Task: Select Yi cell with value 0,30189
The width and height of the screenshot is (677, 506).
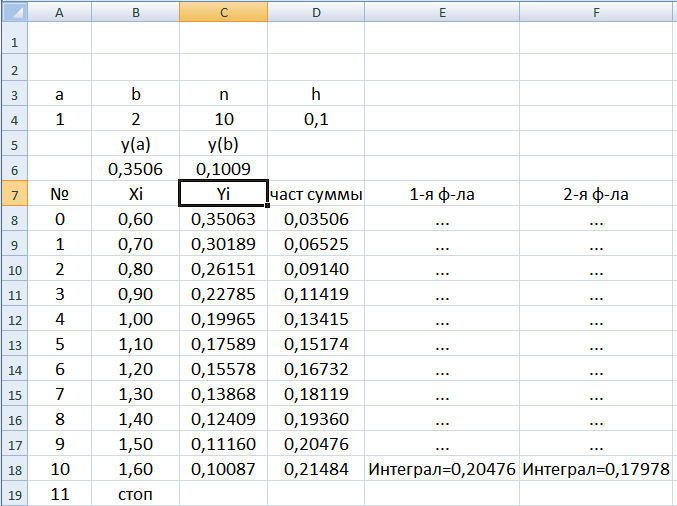Action: coord(224,244)
